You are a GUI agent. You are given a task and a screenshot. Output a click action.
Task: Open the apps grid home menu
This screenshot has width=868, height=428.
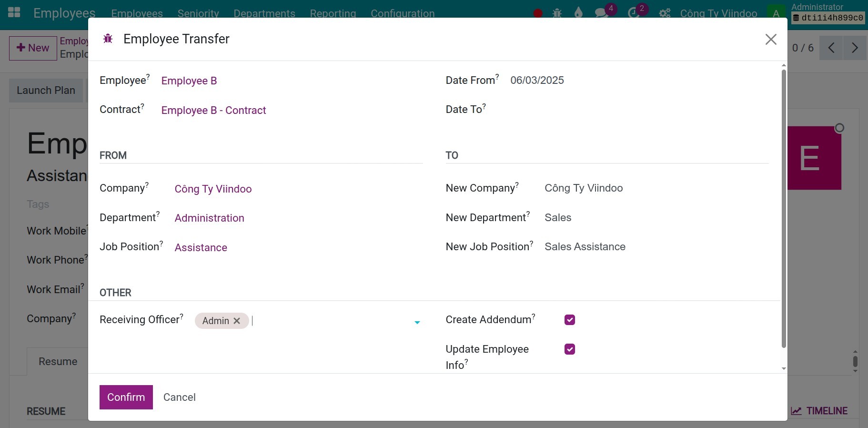[x=14, y=12]
